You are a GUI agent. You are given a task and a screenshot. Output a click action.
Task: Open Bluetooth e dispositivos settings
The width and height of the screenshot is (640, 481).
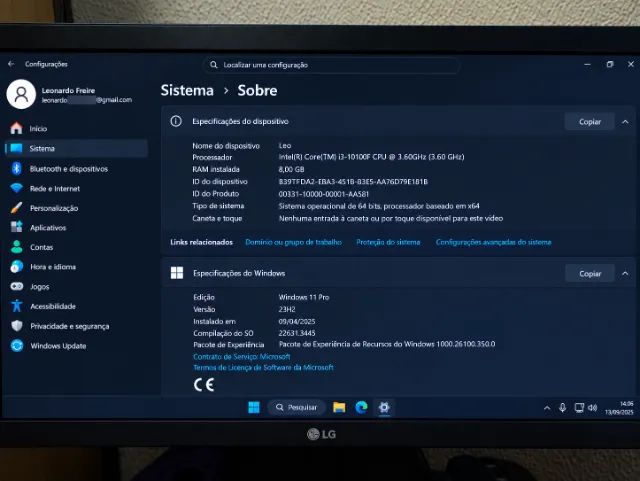(x=77, y=169)
